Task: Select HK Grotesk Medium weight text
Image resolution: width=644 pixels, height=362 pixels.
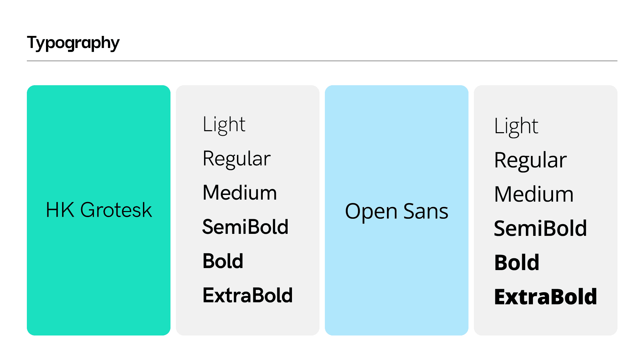Action: tap(240, 193)
